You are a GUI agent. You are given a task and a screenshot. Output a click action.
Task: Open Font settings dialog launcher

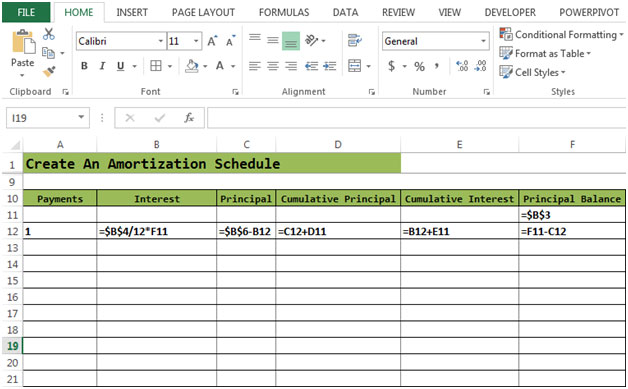(x=236, y=92)
